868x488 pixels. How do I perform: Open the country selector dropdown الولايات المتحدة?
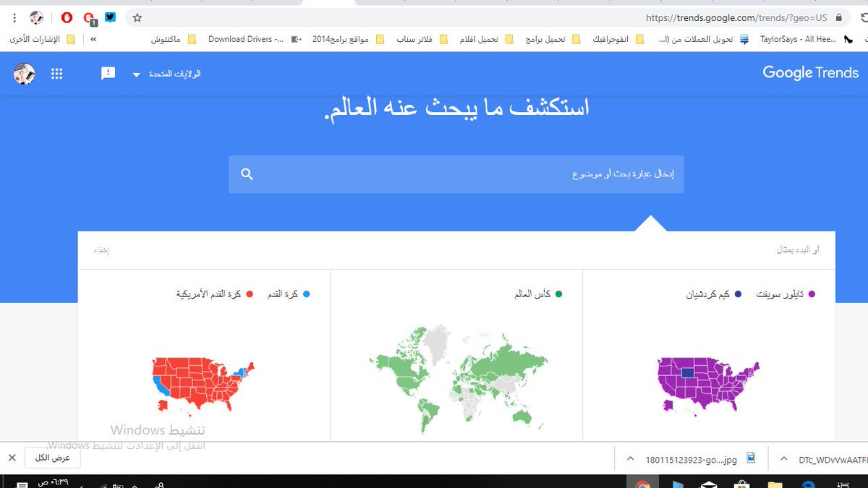166,74
